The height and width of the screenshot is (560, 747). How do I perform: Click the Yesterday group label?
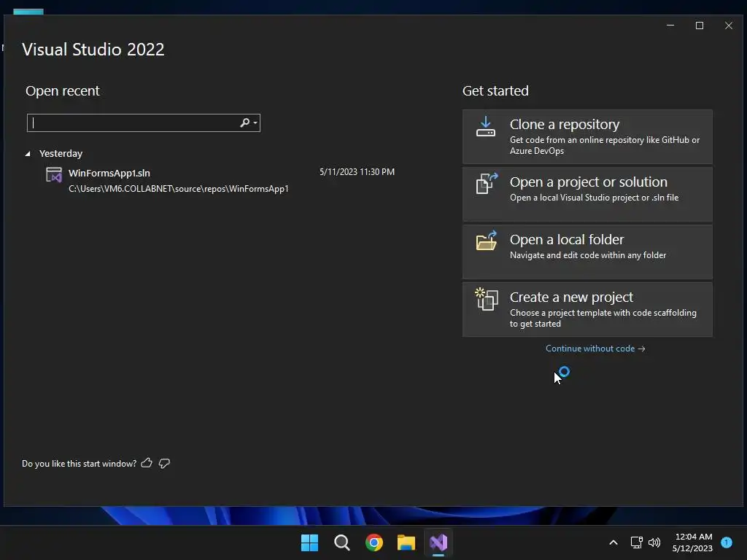click(61, 153)
